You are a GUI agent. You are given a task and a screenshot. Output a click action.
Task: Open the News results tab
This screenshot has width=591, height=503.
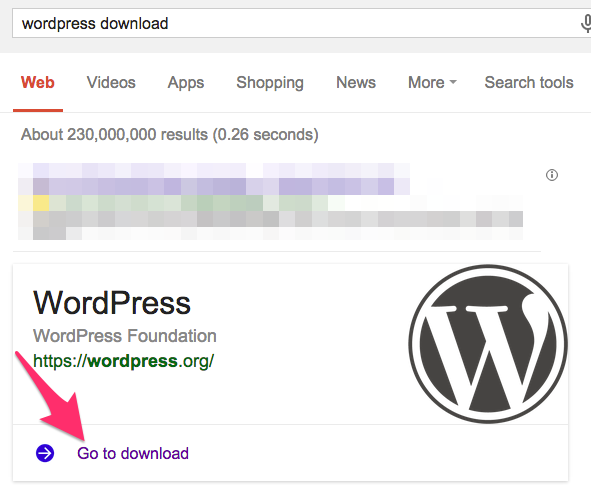click(x=356, y=83)
